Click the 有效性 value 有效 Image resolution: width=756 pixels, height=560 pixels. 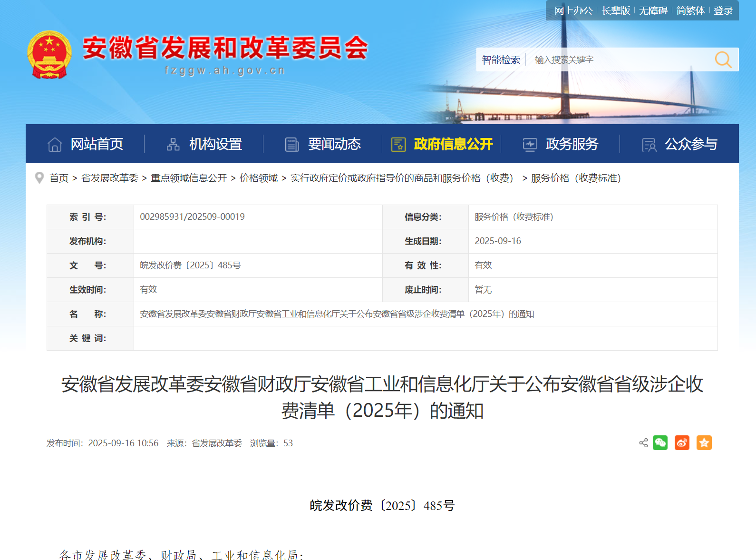click(483, 265)
